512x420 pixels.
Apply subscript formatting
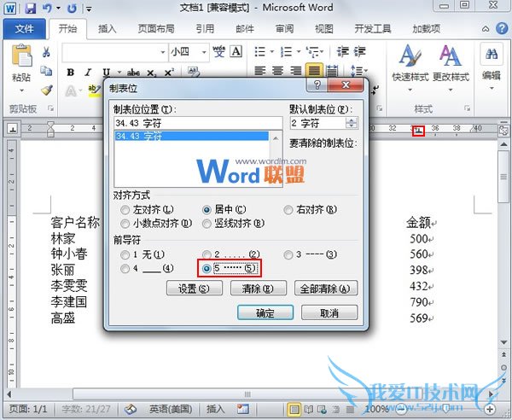point(151,73)
